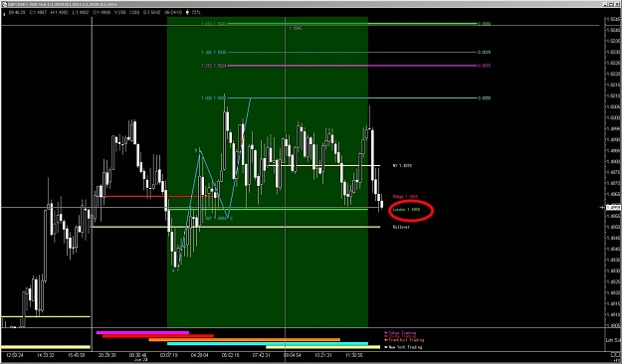Click the Rollover level label
This screenshot has height=364, width=622.
click(x=401, y=227)
